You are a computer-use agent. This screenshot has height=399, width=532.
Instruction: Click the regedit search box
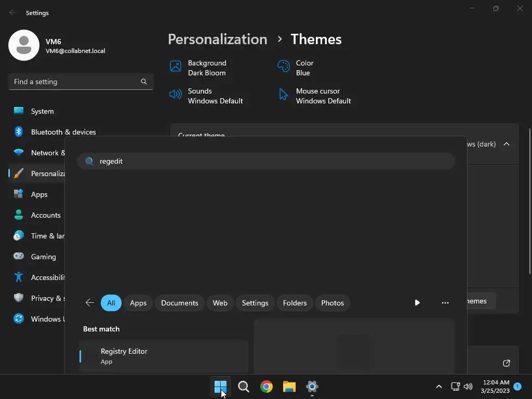(266, 161)
